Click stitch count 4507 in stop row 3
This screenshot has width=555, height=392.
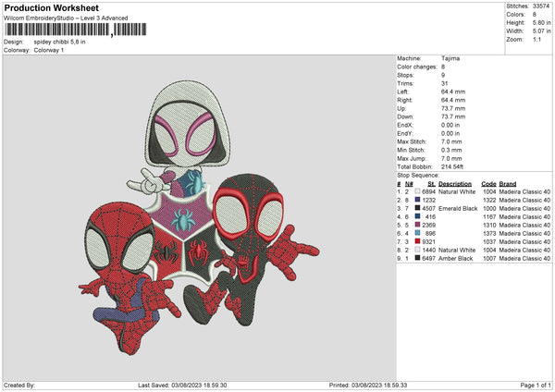[x=428, y=208]
